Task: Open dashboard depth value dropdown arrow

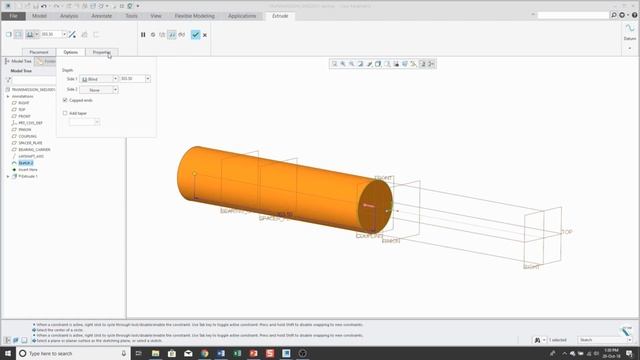Action: [x=64, y=34]
